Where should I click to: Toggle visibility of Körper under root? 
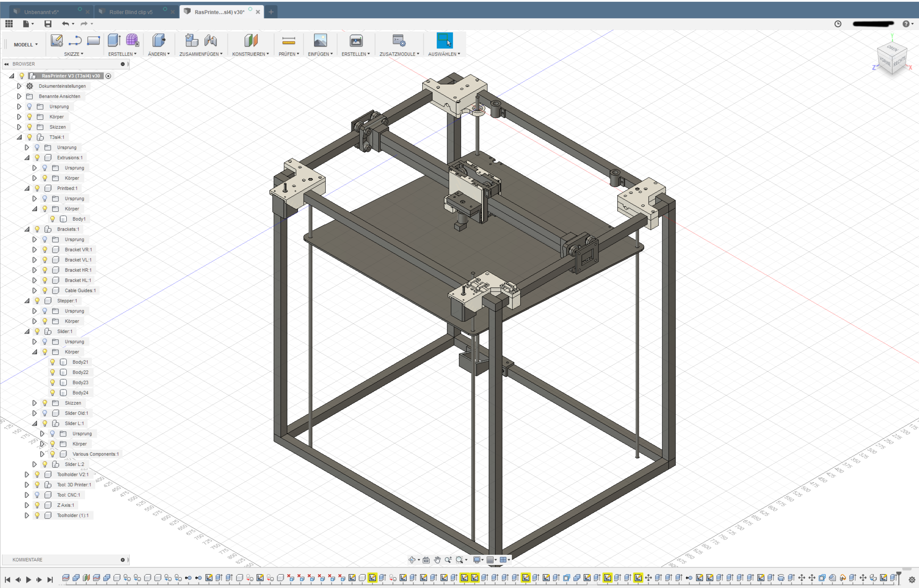[x=30, y=117]
